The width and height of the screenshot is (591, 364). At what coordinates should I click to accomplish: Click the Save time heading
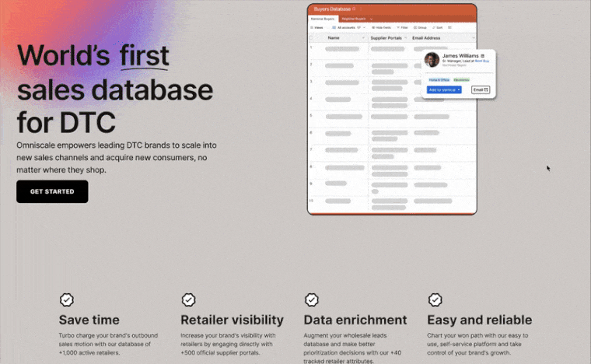tap(89, 320)
